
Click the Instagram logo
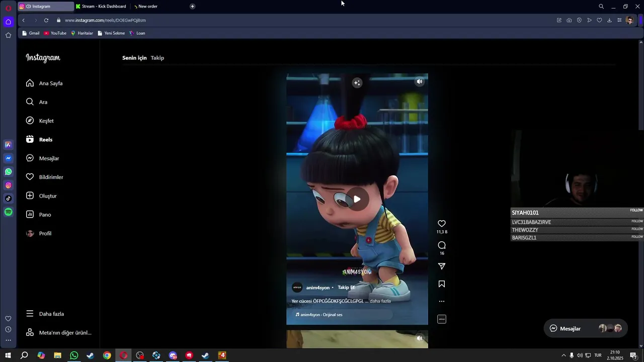tap(43, 58)
